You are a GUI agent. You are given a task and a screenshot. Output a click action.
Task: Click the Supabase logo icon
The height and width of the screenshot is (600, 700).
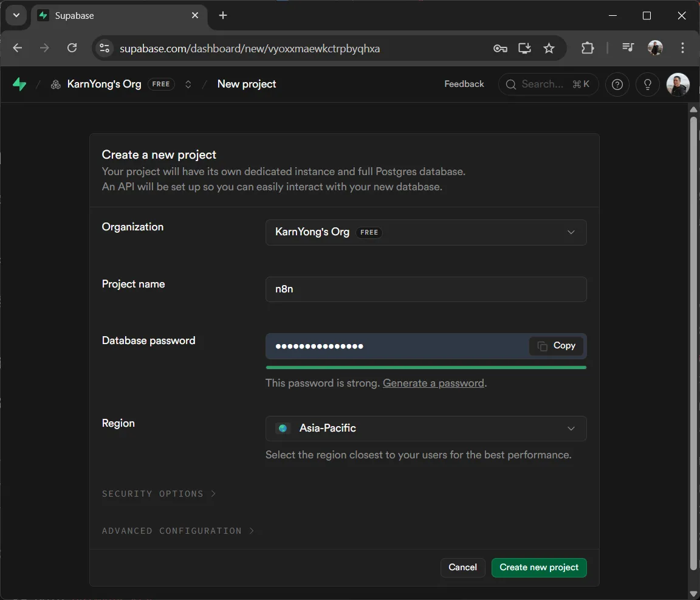(x=19, y=84)
